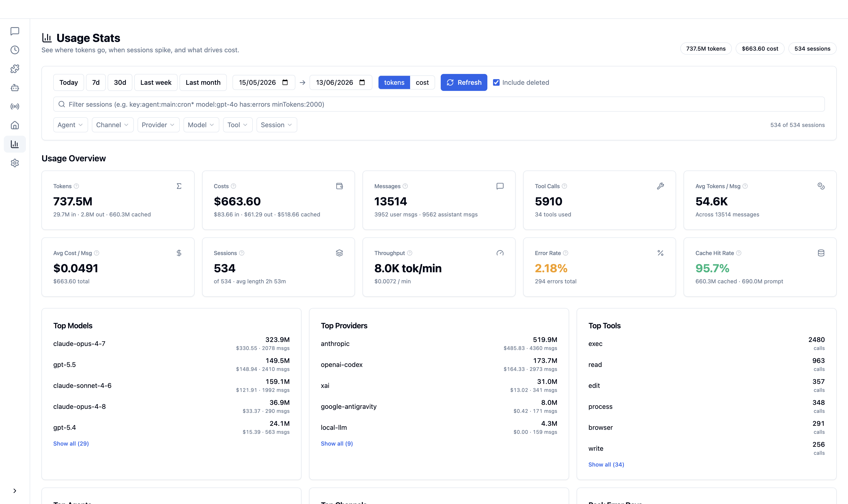Open the settings gear icon in sidebar
The width and height of the screenshot is (848, 504).
coord(15,163)
